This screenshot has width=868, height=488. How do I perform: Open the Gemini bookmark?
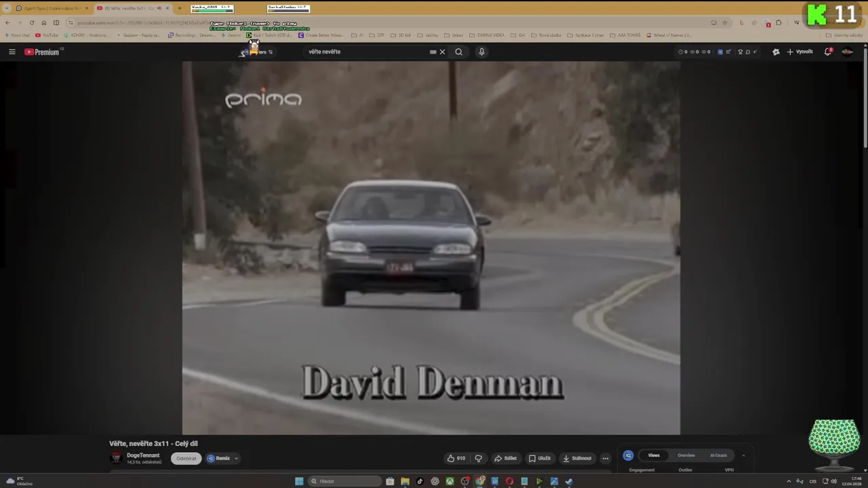(231, 35)
